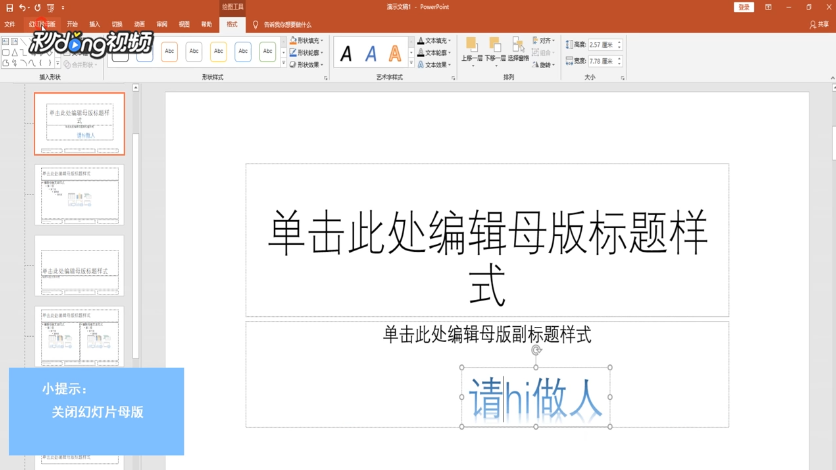Open 形状效果 shape effects dropdown

[x=307, y=64]
